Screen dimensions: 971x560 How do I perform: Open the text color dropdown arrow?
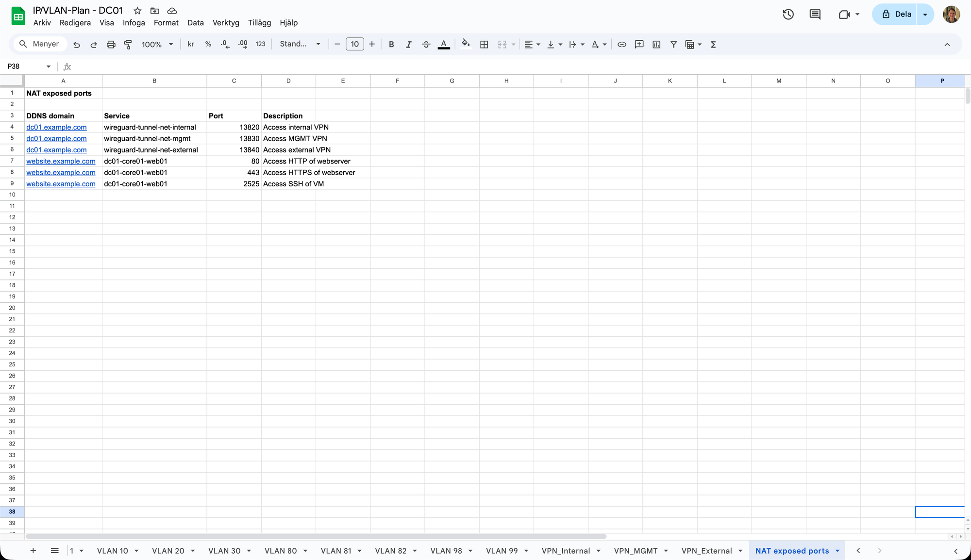604,44
